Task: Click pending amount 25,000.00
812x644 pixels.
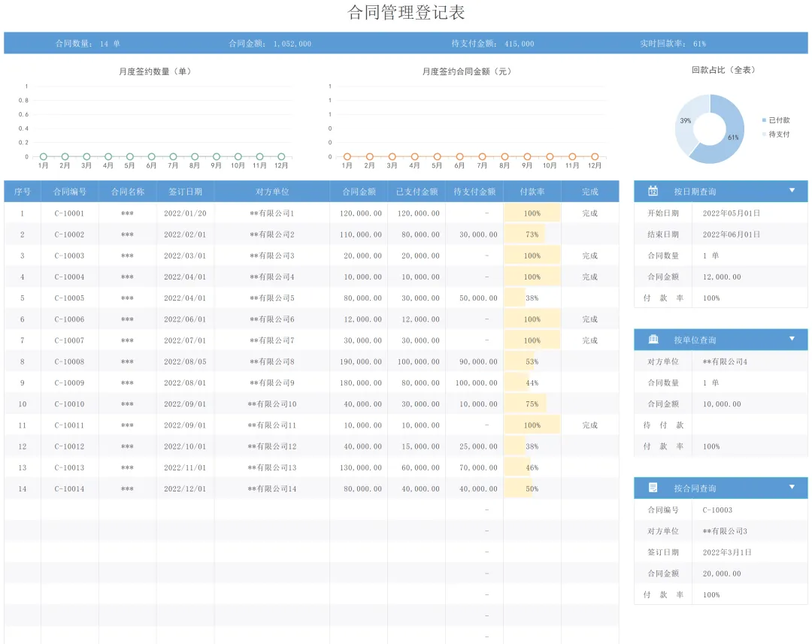Action: (478, 446)
